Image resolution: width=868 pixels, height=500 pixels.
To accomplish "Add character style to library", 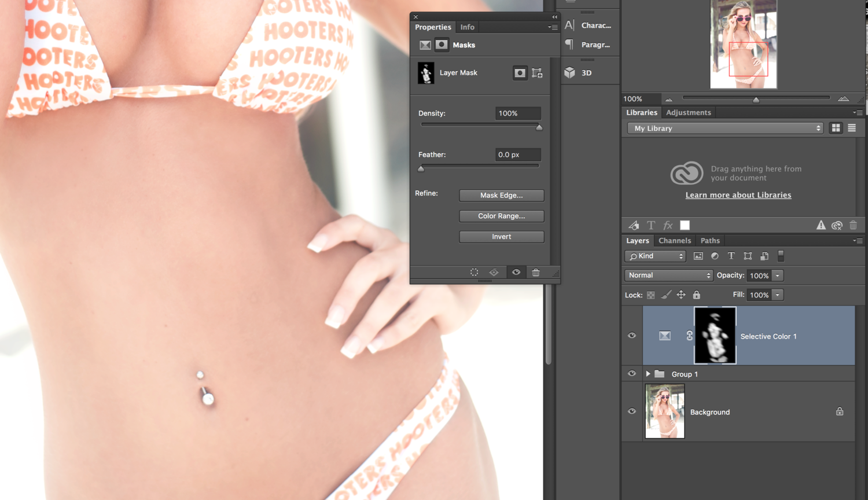I will coord(651,225).
